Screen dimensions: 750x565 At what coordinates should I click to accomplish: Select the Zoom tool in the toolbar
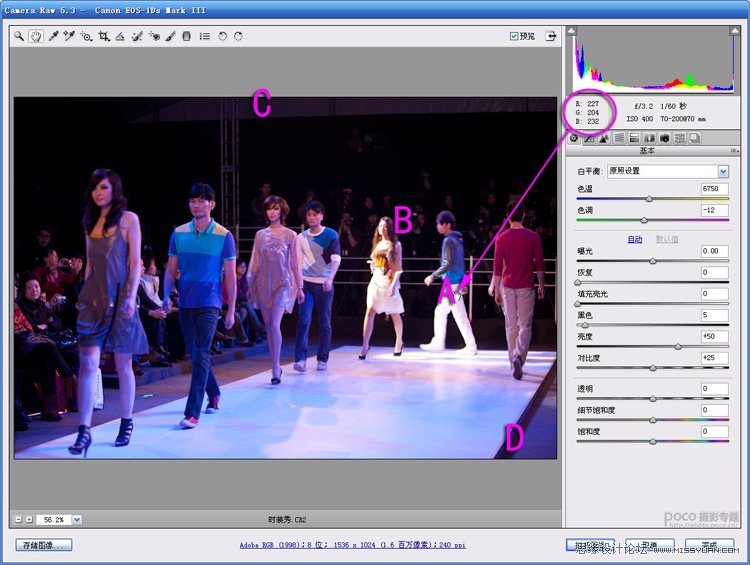click(x=19, y=36)
